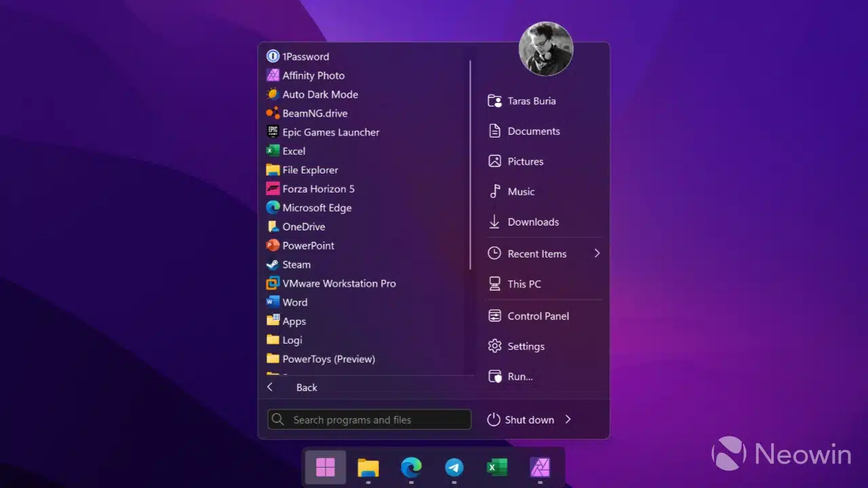Image resolution: width=868 pixels, height=488 pixels.
Task: Expand the shut down options arrow
Action: click(x=568, y=420)
